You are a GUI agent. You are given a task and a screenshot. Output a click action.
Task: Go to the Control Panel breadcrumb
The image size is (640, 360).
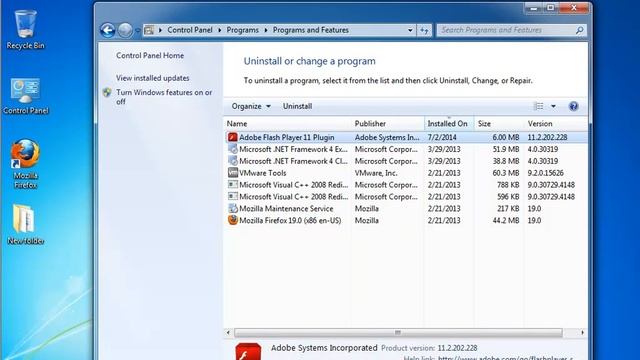tap(190, 30)
